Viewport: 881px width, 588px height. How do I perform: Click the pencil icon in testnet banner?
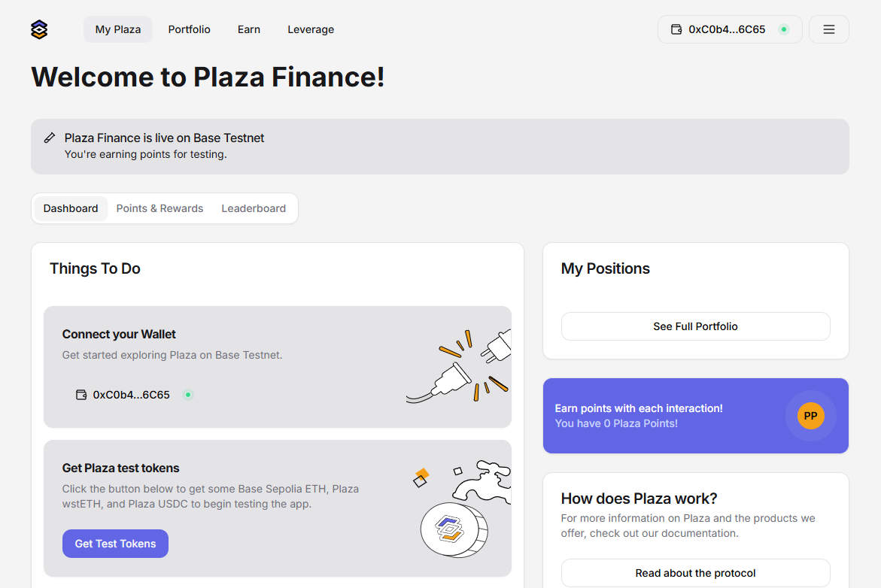(x=50, y=138)
